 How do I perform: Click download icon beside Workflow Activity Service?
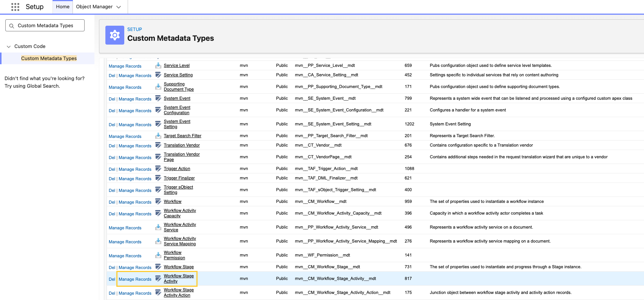(x=158, y=227)
